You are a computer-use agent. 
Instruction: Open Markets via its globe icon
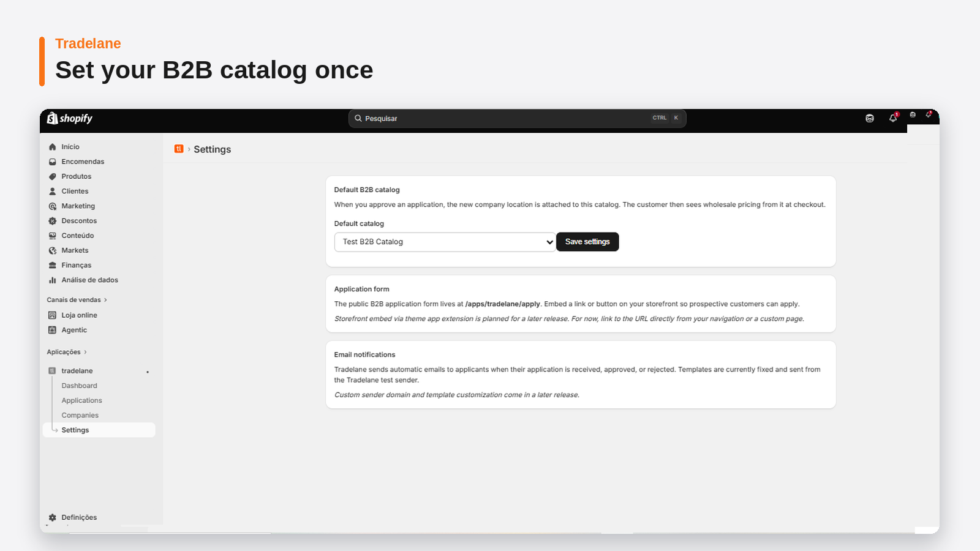tap(53, 250)
